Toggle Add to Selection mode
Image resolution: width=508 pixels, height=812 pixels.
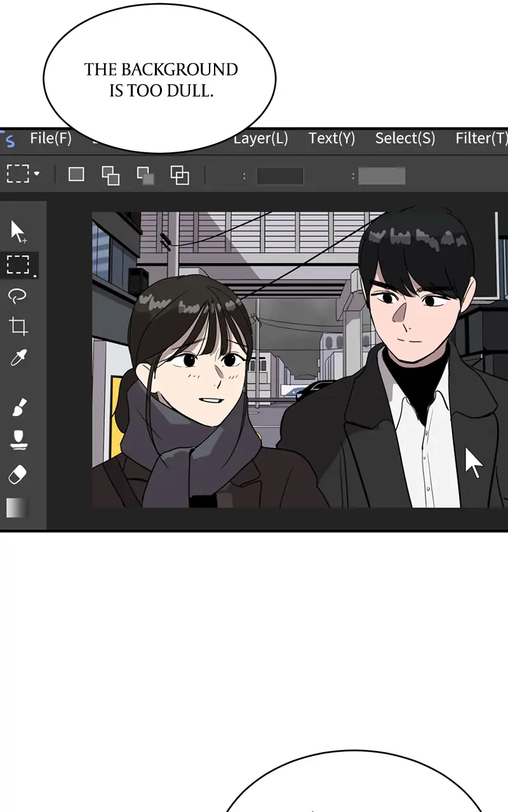110,175
